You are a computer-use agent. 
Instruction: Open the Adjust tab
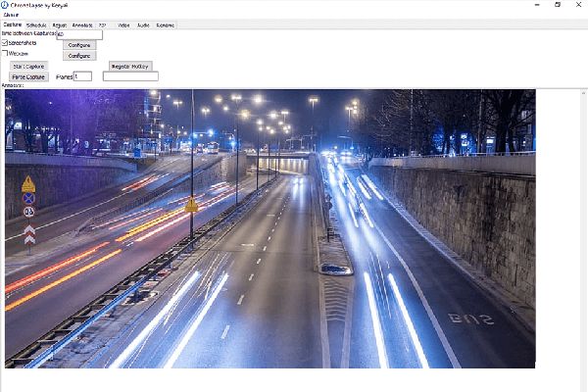(59, 25)
